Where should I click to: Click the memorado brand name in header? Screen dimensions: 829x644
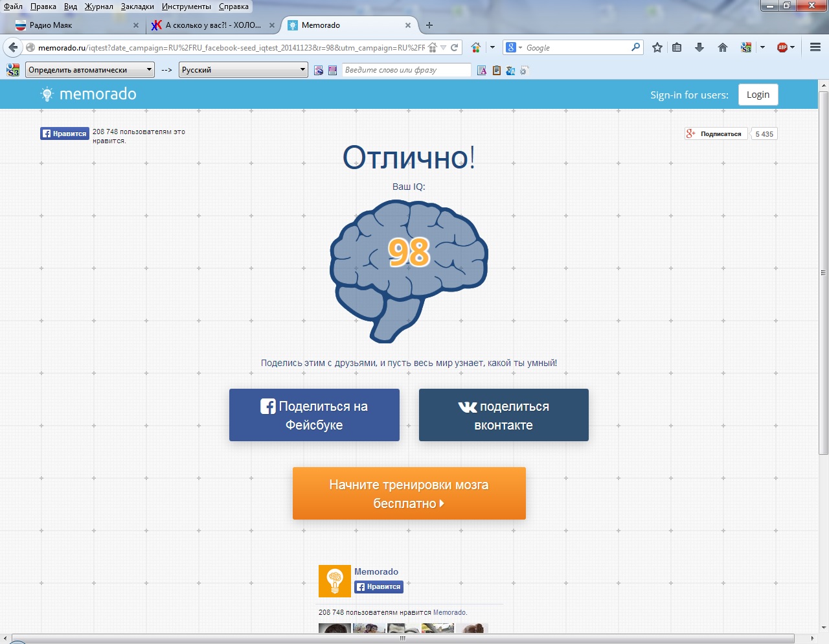click(98, 95)
